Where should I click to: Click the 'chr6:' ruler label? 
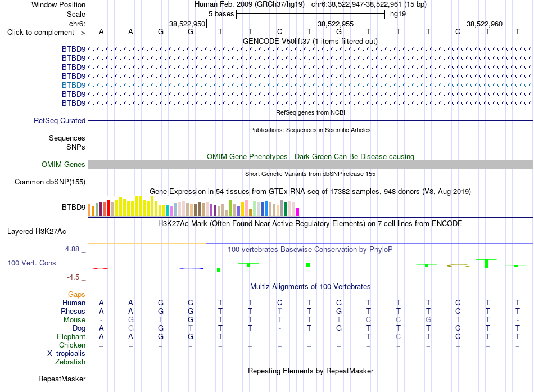click(x=77, y=24)
